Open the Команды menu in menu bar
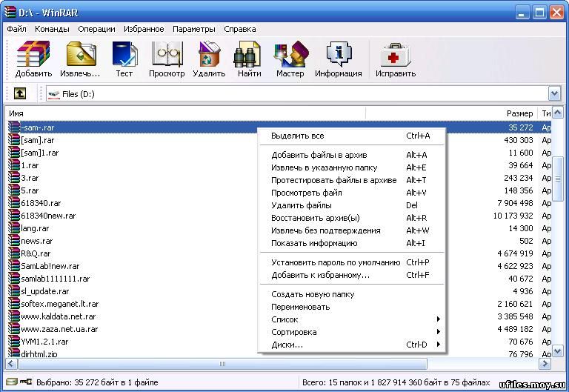 [x=52, y=29]
